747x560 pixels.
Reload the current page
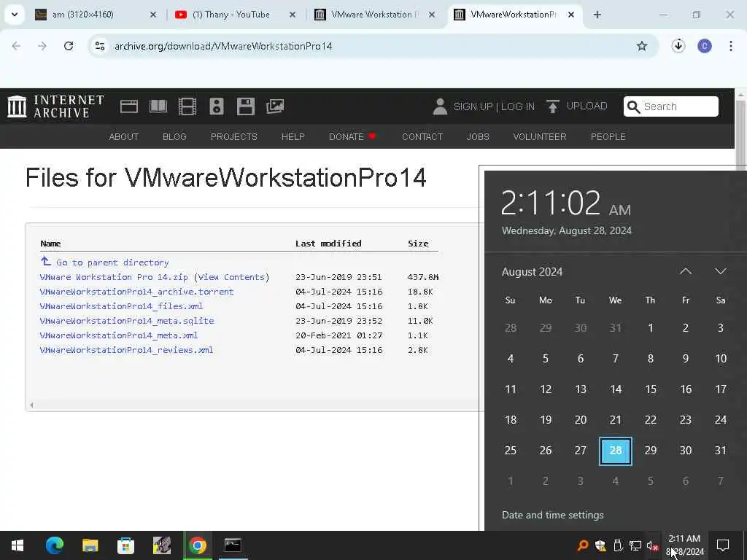pyautogui.click(x=69, y=46)
